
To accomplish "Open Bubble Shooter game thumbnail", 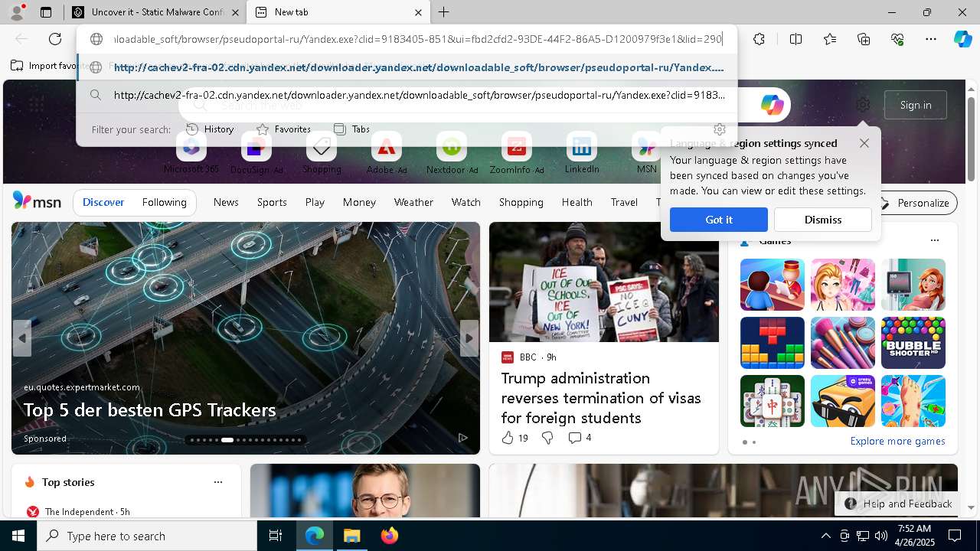I will pyautogui.click(x=913, y=343).
